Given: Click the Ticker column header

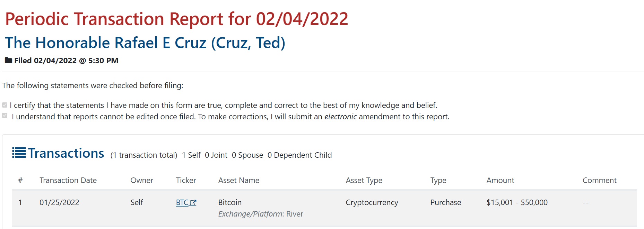Looking at the screenshot, I should click(x=186, y=180).
